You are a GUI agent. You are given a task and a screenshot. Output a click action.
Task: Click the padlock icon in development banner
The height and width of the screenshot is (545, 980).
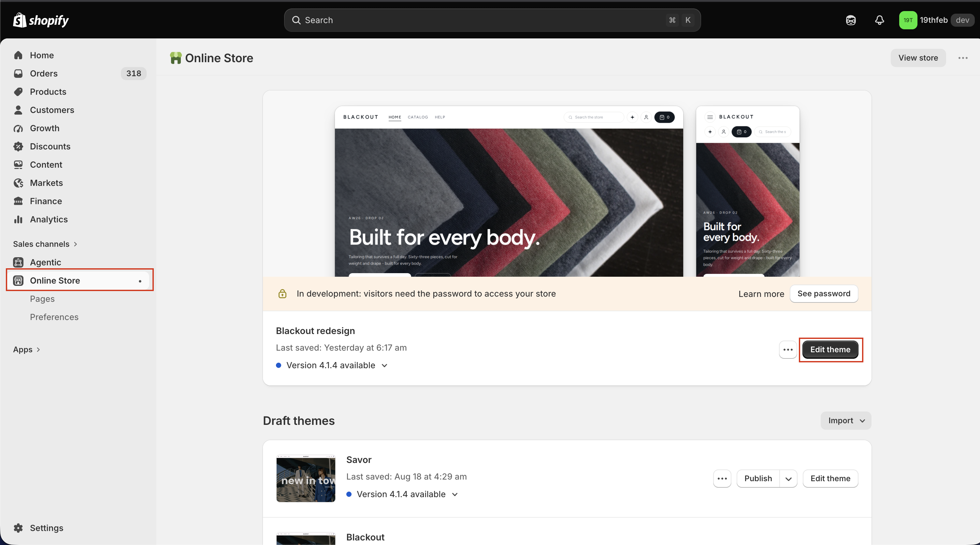coord(282,293)
